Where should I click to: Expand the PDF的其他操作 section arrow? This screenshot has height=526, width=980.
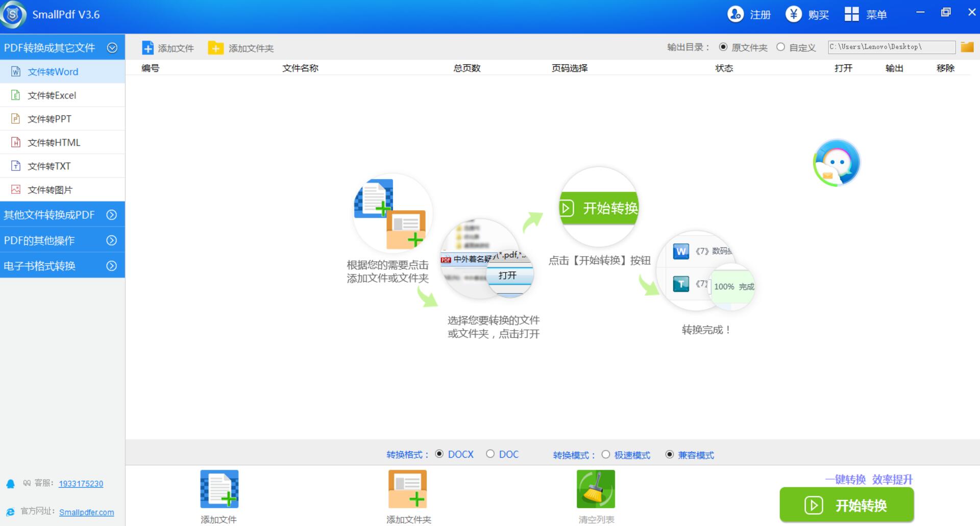[112, 240]
